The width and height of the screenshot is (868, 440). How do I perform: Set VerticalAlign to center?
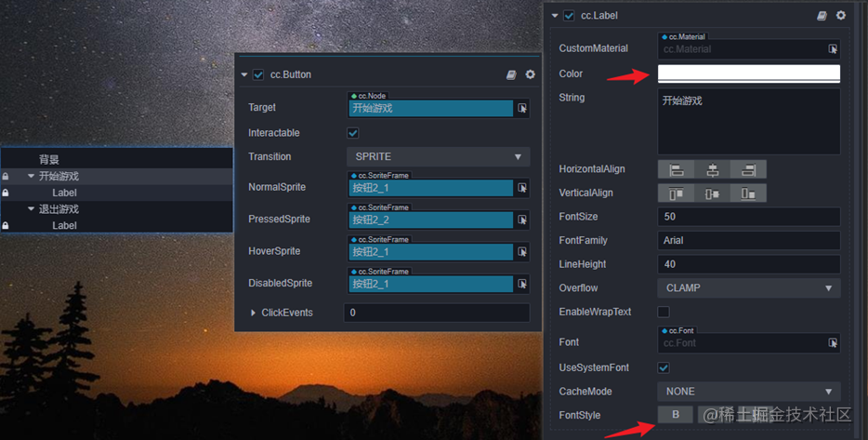[713, 193]
